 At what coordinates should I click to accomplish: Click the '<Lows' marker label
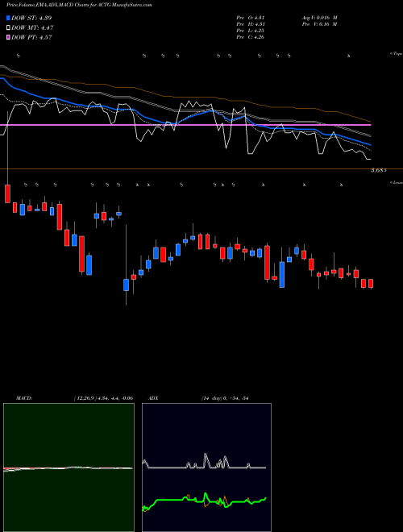pyautogui.click(x=397, y=182)
